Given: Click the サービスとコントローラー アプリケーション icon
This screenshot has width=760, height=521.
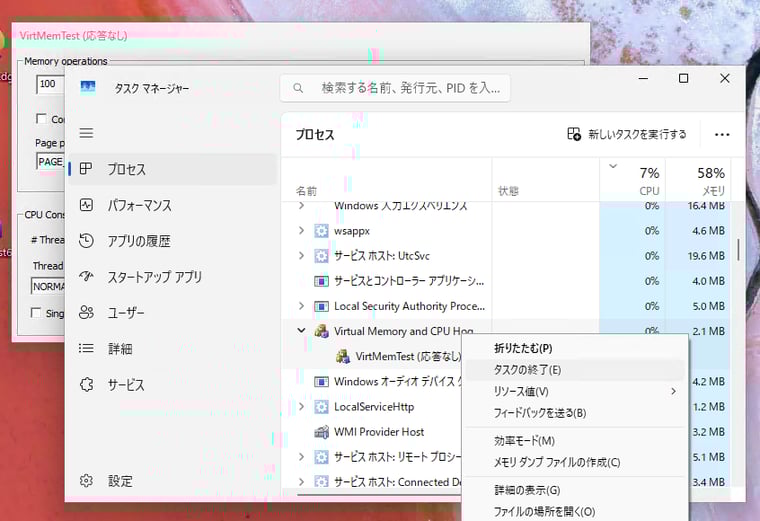Looking at the screenshot, I should tap(321, 281).
